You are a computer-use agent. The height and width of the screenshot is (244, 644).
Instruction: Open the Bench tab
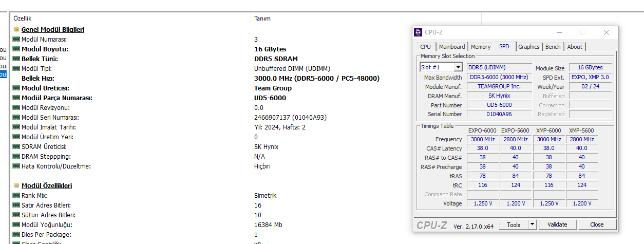pos(553,47)
